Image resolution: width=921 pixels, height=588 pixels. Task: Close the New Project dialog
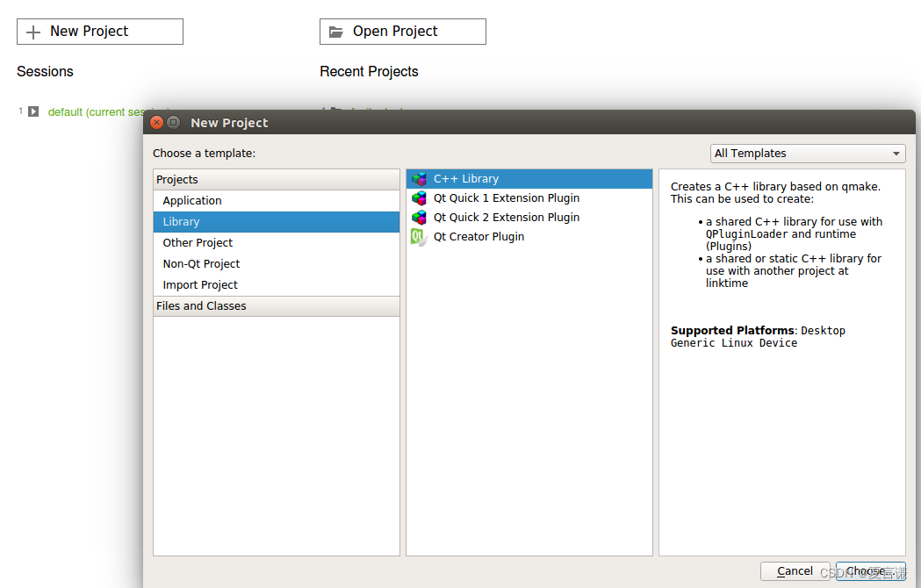coord(156,122)
